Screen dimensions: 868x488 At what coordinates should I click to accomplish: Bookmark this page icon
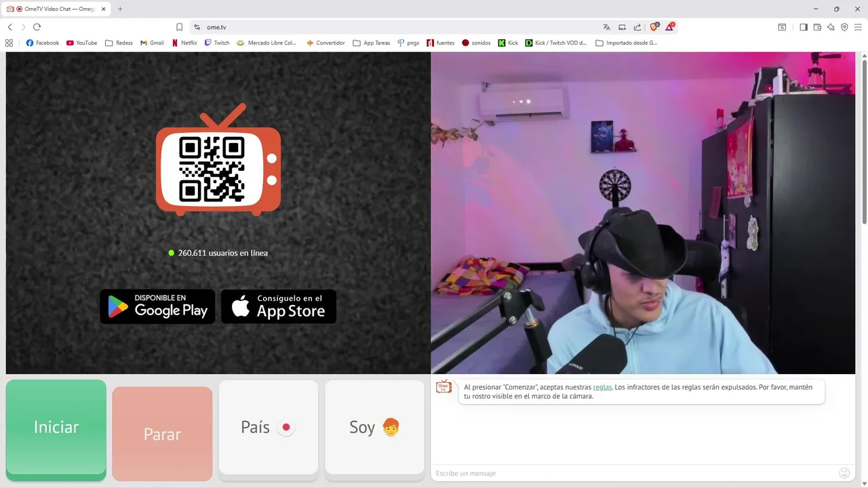click(x=179, y=27)
